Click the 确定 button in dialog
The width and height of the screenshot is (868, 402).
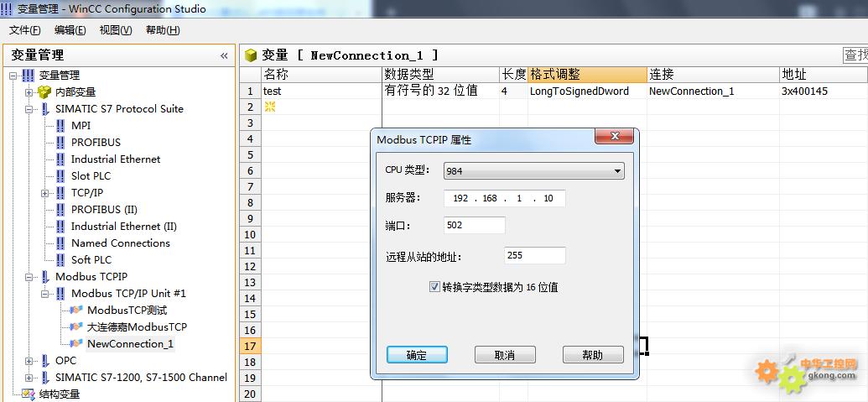[x=417, y=355]
